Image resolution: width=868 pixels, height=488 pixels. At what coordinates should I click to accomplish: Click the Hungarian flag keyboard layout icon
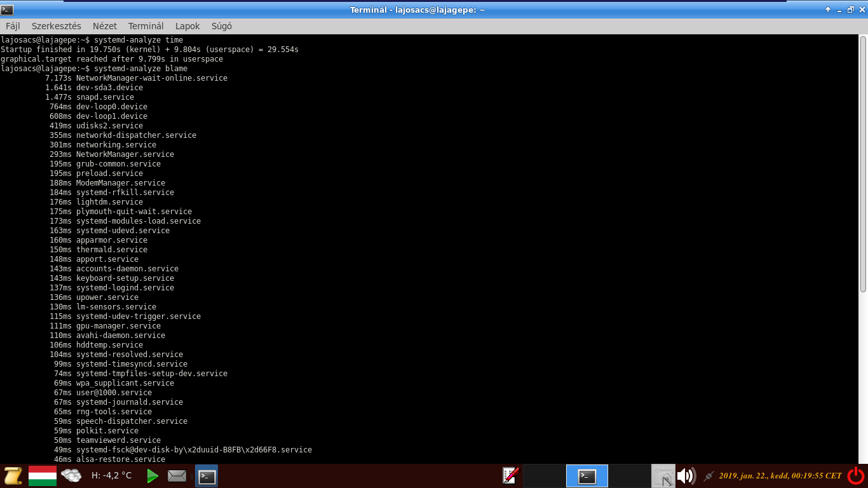tap(43, 475)
